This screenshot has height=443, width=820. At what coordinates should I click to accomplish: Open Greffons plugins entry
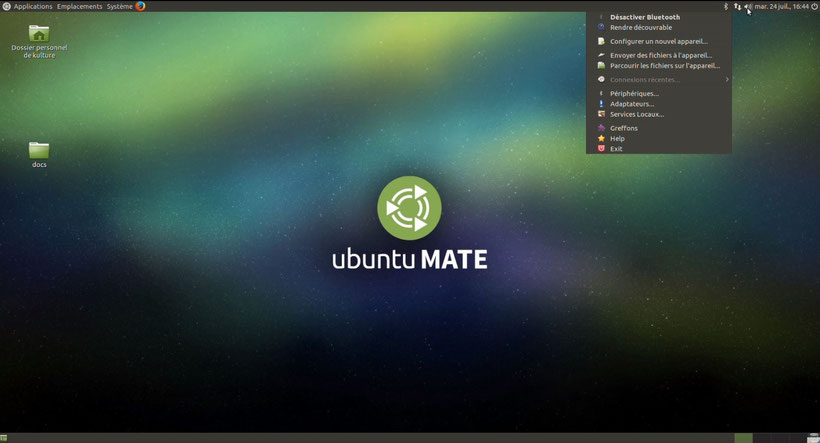(658, 128)
